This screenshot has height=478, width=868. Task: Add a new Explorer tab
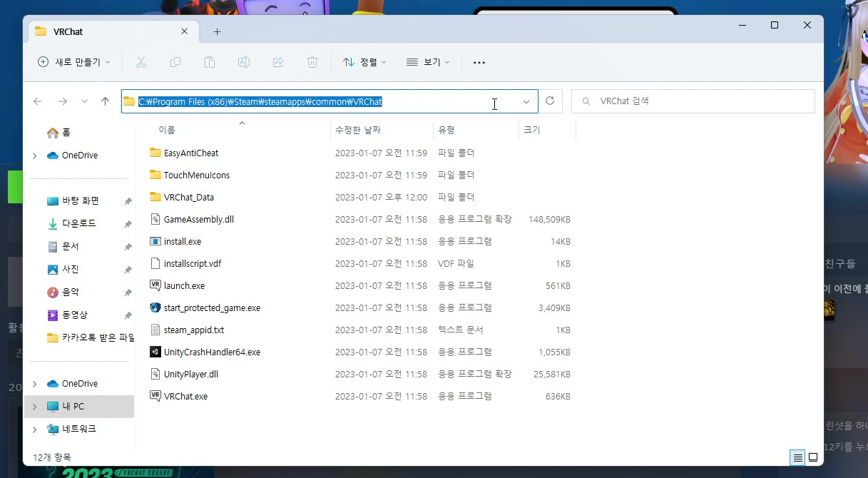[218, 32]
